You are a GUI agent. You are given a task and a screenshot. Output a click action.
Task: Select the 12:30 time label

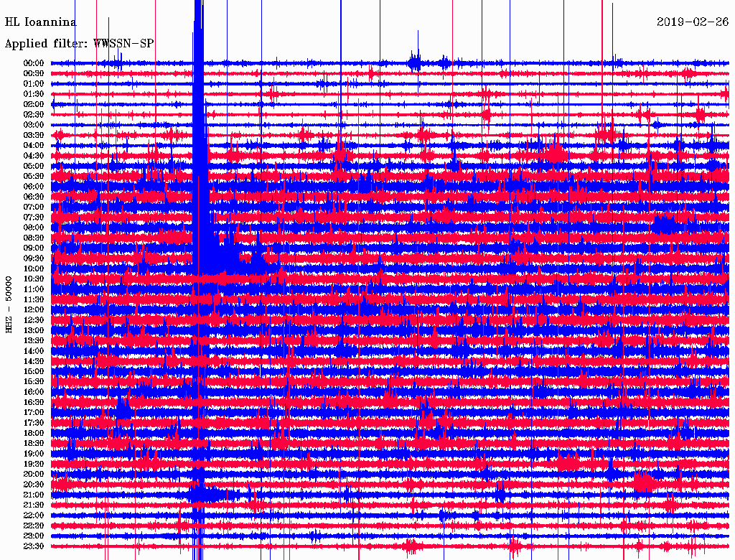pyautogui.click(x=34, y=320)
